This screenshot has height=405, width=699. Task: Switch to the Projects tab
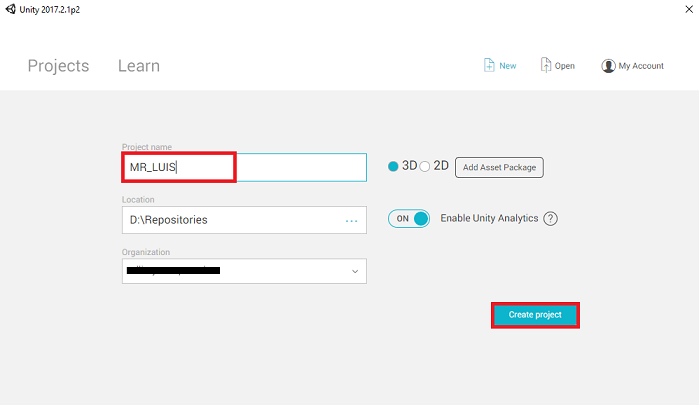click(58, 66)
